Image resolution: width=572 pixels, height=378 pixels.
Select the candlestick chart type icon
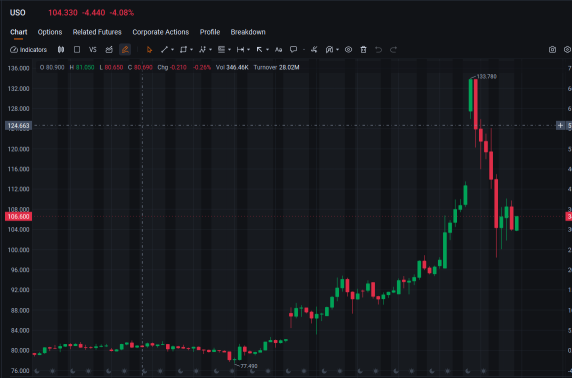click(61, 50)
